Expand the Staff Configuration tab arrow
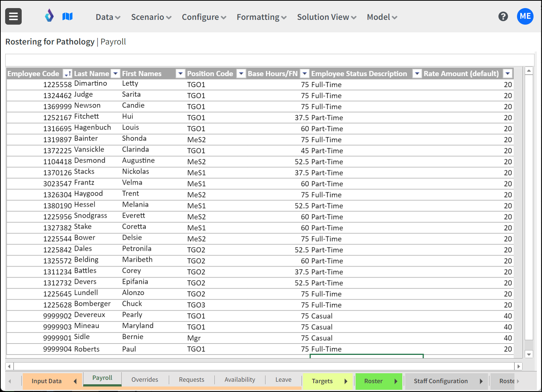 (481, 381)
